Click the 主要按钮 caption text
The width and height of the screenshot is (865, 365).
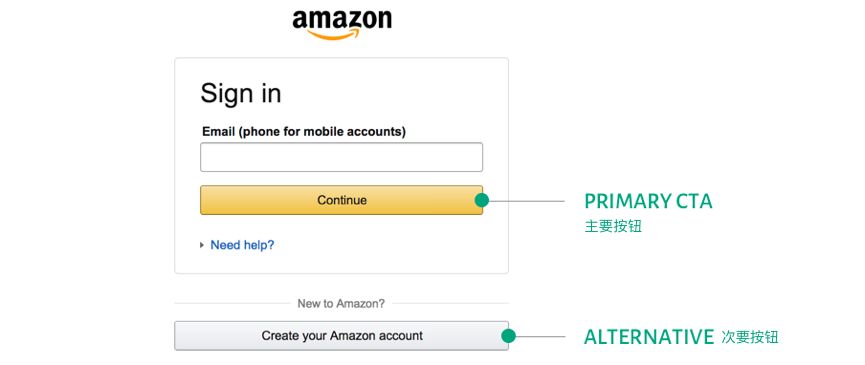tap(613, 226)
